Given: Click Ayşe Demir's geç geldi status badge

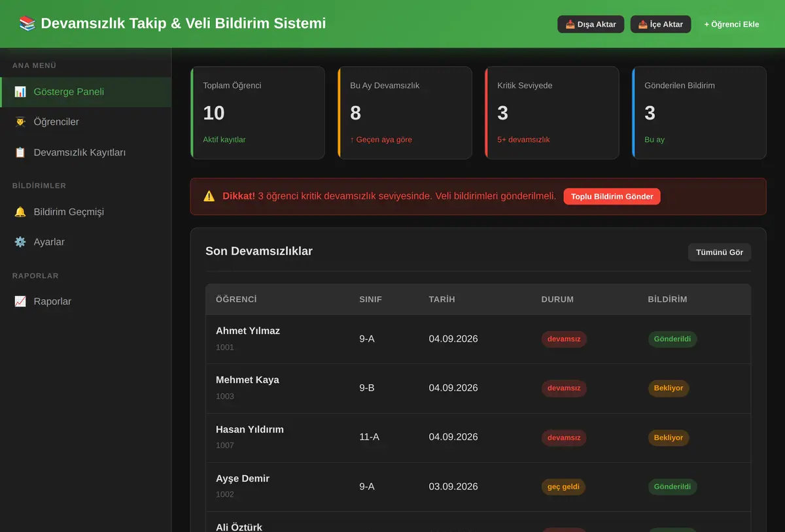Looking at the screenshot, I should click(563, 487).
